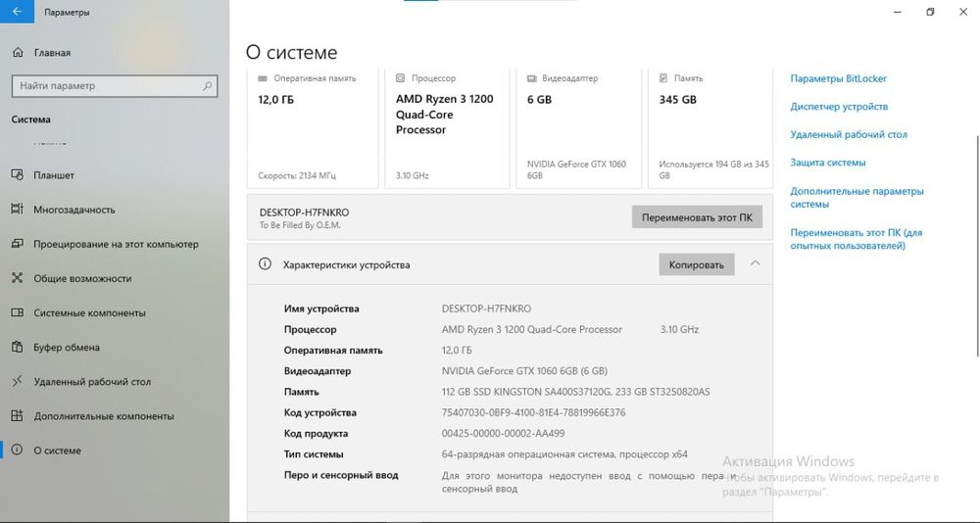Click the Удаленный рабочий стол sidebar icon
This screenshot has width=980, height=523.
(18, 381)
